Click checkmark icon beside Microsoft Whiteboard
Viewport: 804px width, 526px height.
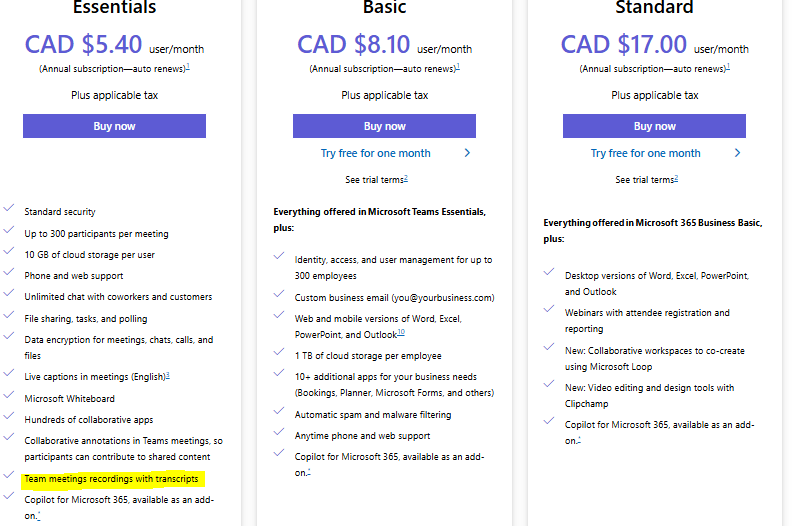pos(9,395)
